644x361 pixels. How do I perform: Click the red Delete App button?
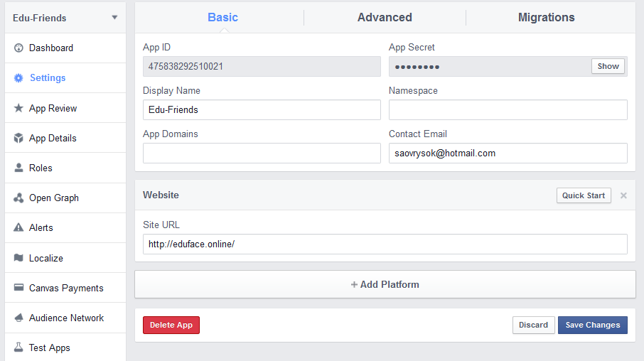click(x=171, y=325)
